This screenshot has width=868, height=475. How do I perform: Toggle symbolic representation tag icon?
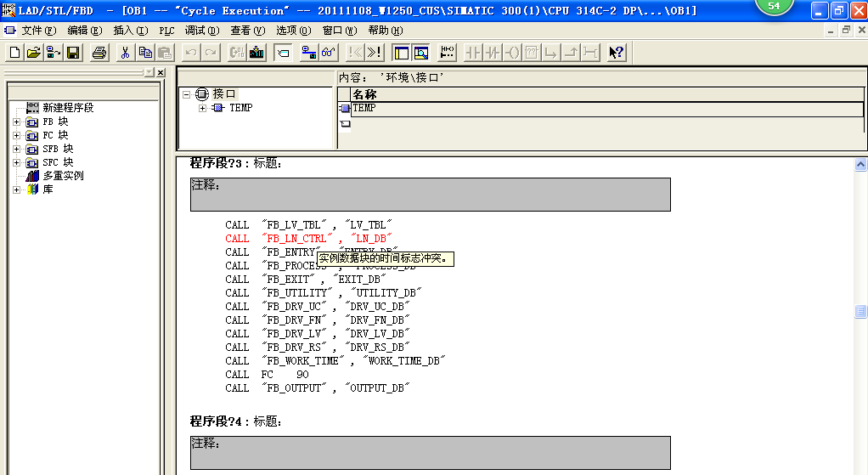[x=283, y=53]
